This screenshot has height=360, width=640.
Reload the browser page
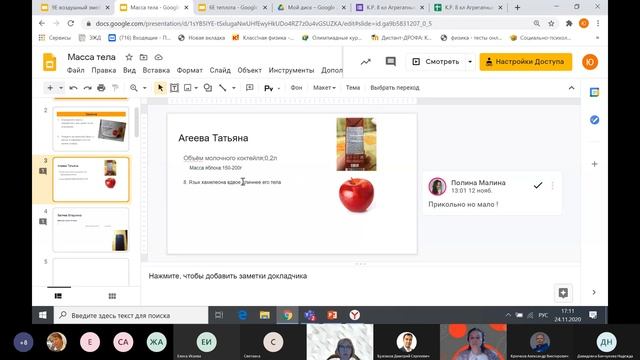[71, 24]
